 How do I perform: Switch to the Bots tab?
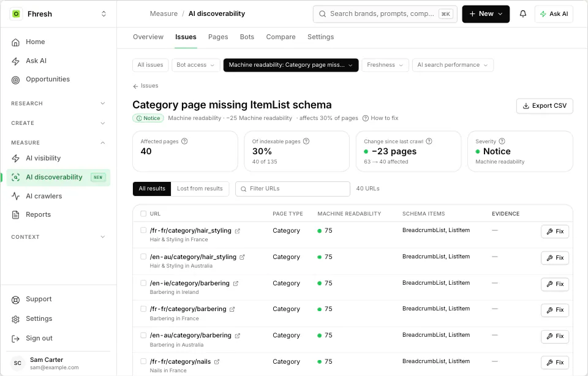click(x=247, y=37)
